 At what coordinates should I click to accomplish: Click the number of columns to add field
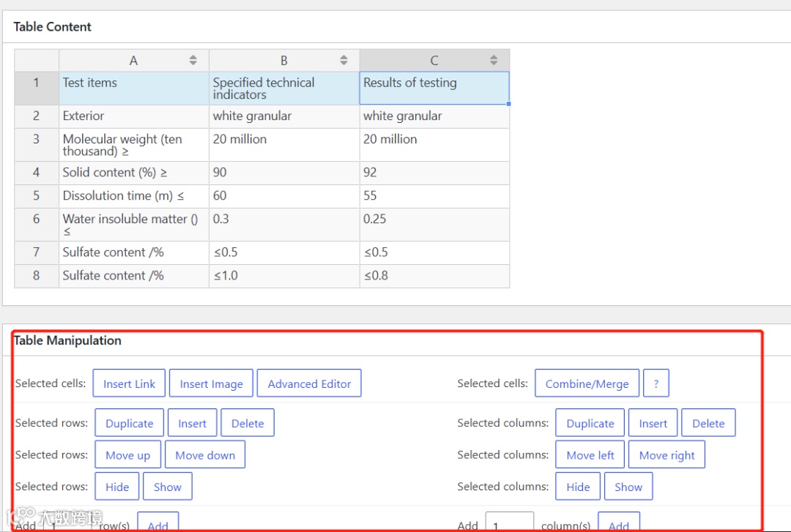pos(510,522)
